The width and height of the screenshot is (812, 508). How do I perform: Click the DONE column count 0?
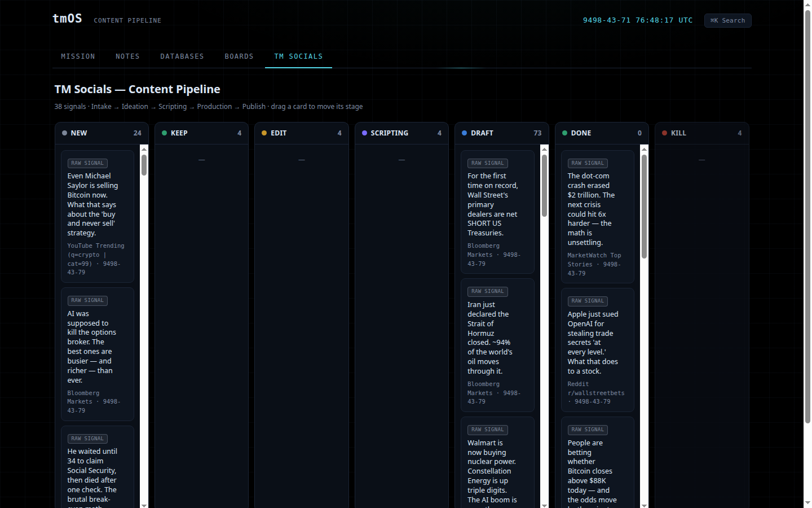pos(639,133)
